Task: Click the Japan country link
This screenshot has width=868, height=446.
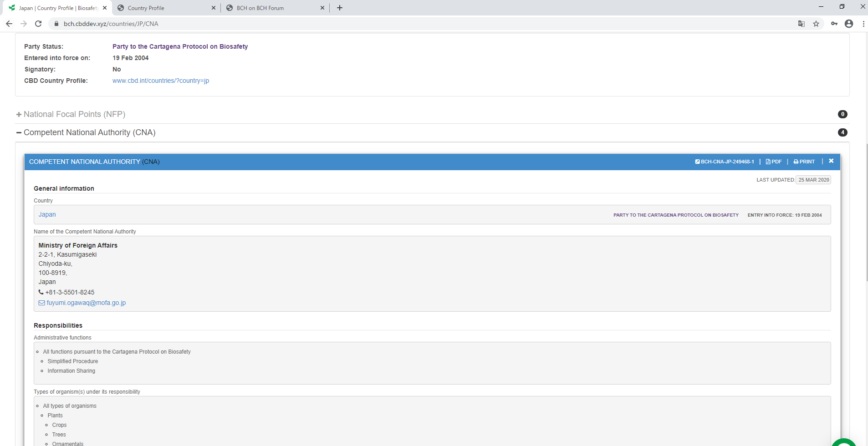Action: click(x=47, y=214)
